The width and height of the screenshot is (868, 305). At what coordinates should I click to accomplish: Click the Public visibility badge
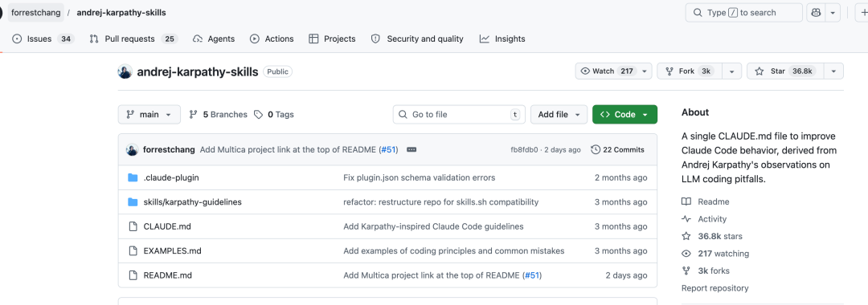[277, 71]
